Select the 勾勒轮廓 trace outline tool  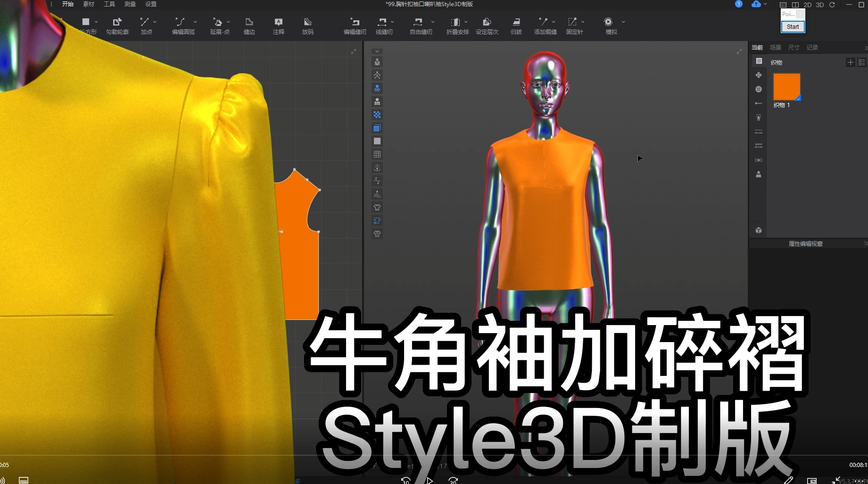117,26
